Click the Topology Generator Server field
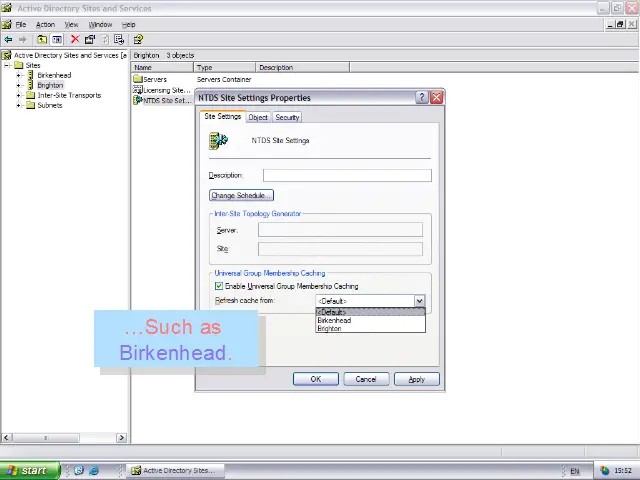The height and width of the screenshot is (480, 640). pos(340,230)
